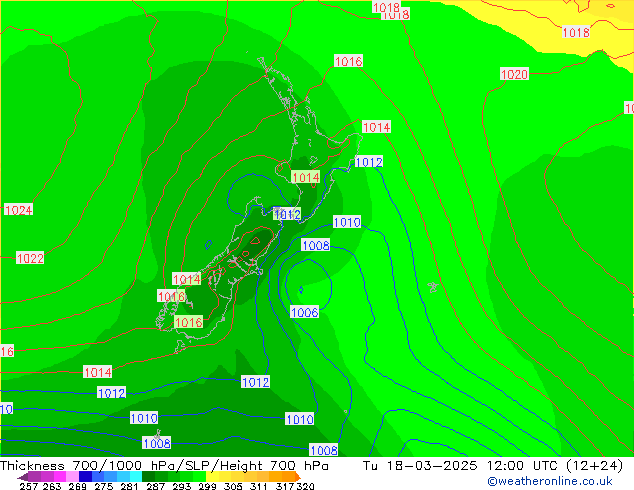Click the white-backed 1014 label northeast of North Island

(x=376, y=127)
